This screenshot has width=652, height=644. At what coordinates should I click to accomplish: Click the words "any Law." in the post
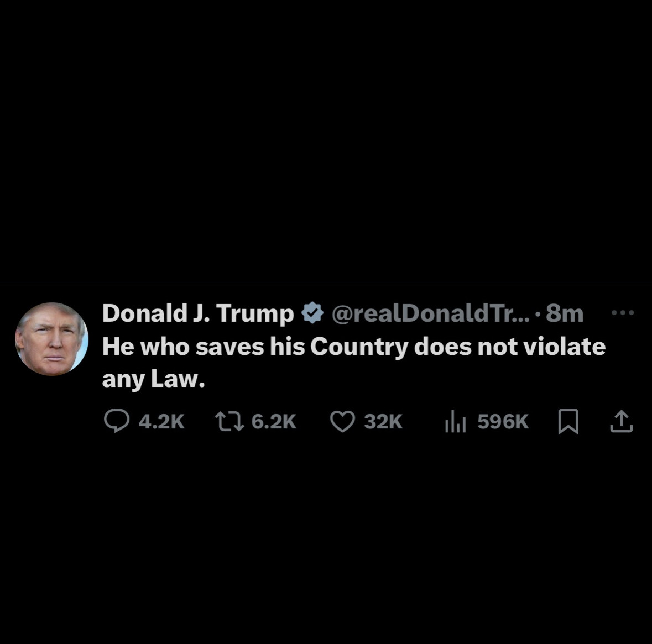tap(153, 379)
